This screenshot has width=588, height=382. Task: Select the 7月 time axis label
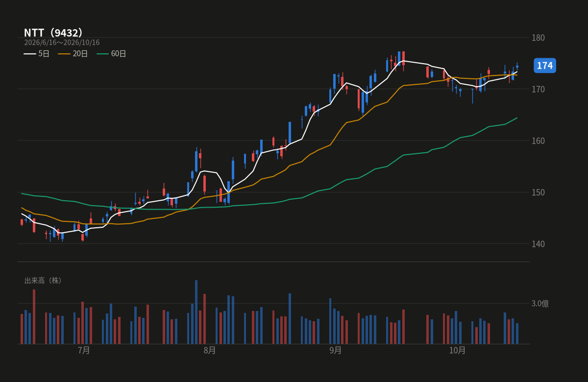(x=84, y=350)
